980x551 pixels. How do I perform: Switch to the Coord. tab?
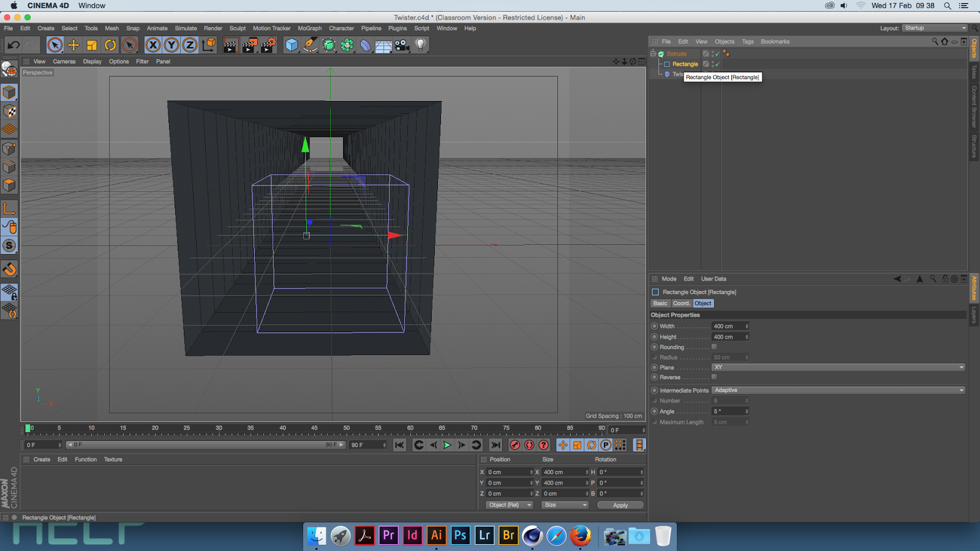click(x=681, y=303)
